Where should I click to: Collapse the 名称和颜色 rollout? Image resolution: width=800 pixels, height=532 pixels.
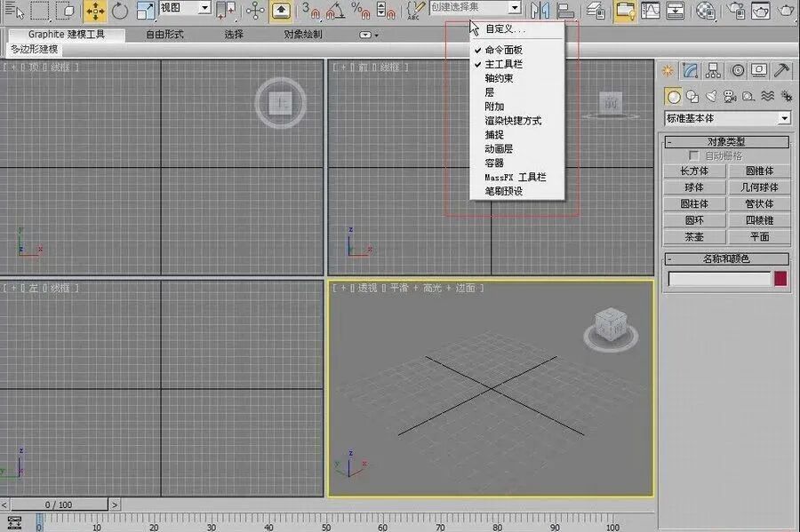[726, 258]
